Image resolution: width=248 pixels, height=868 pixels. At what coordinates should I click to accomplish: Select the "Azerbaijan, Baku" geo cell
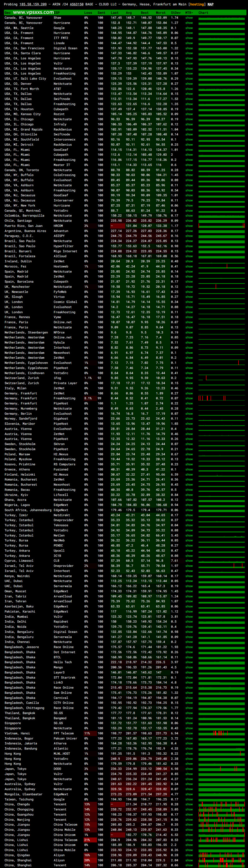(x=19, y=606)
